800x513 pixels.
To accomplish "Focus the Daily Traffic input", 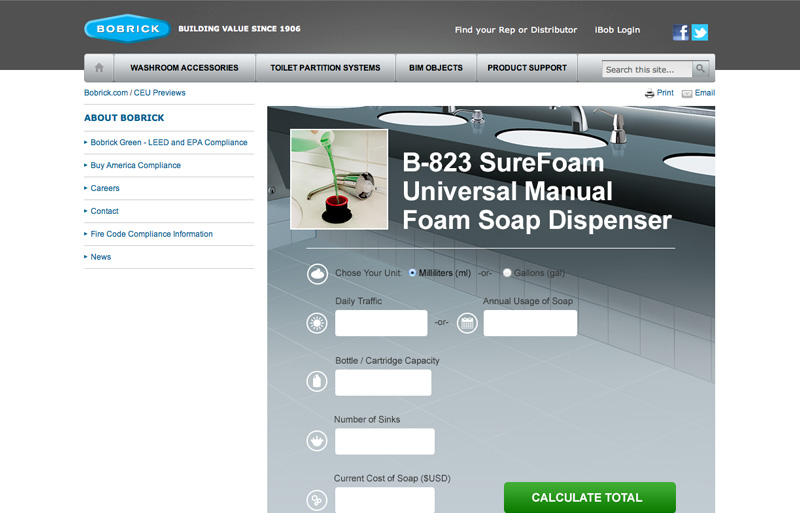I will tap(381, 323).
